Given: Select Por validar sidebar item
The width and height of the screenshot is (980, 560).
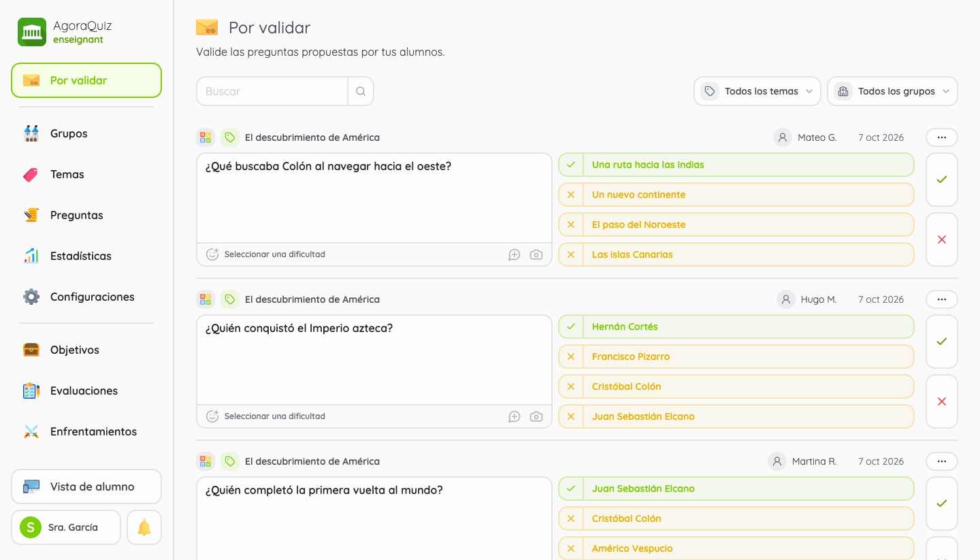Looking at the screenshot, I should point(86,80).
